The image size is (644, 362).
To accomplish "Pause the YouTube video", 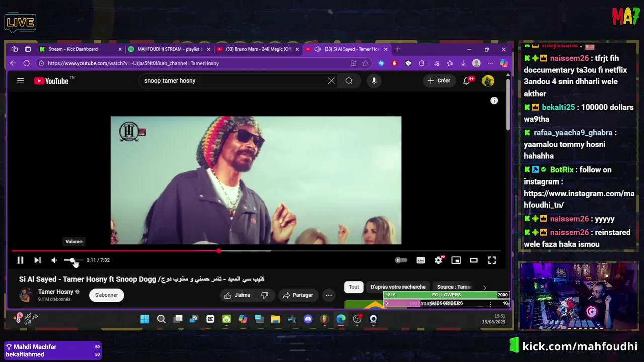I will (20, 260).
